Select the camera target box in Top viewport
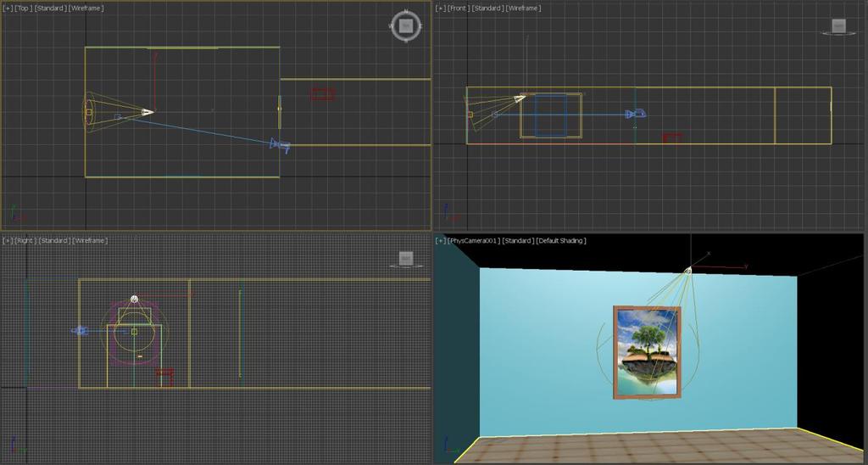 [x=117, y=117]
